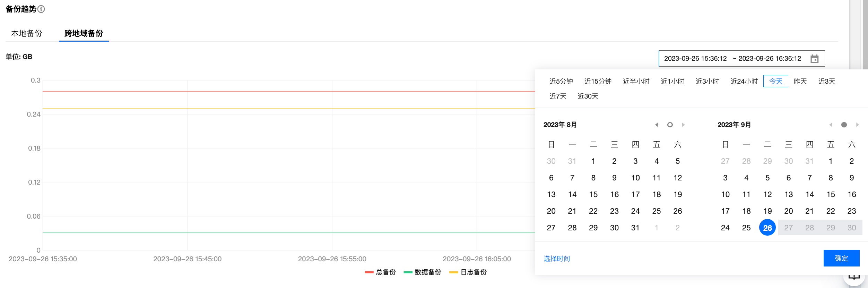Click the hollow circle in August header
Image resolution: width=868 pixels, height=288 pixels.
click(x=670, y=125)
